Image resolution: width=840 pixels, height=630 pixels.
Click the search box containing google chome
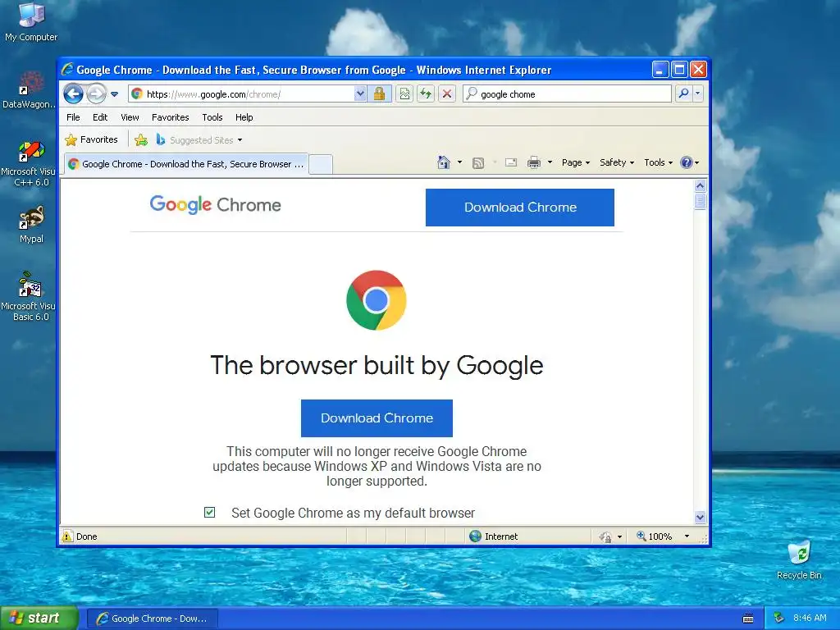(567, 94)
